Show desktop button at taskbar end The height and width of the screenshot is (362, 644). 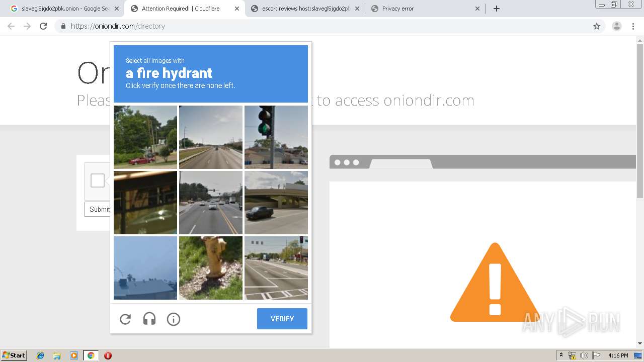[638, 355]
